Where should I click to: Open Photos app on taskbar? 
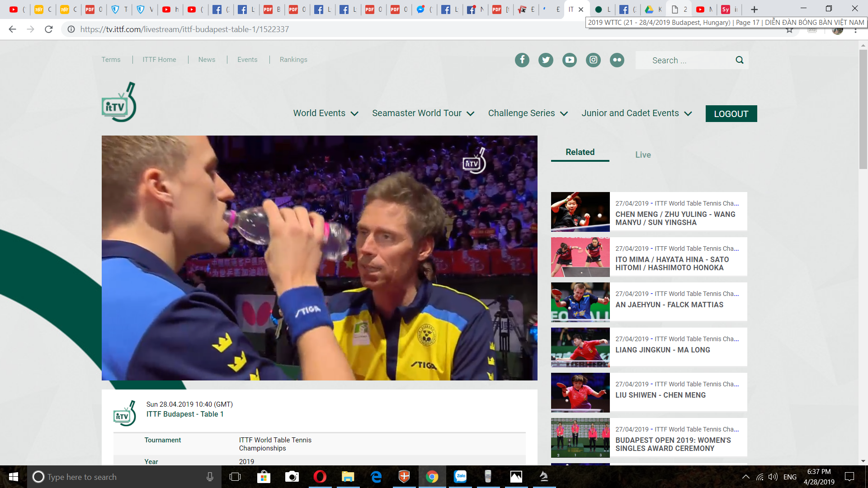(516, 477)
